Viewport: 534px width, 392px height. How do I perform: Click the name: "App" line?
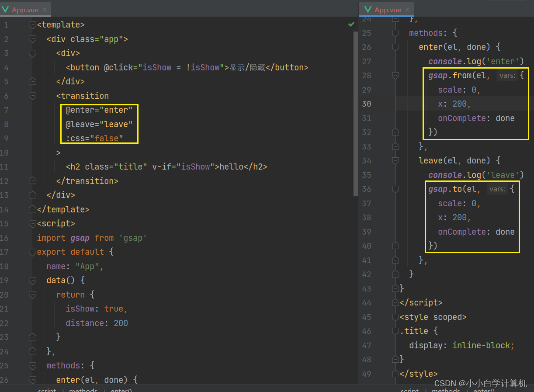coord(75,267)
